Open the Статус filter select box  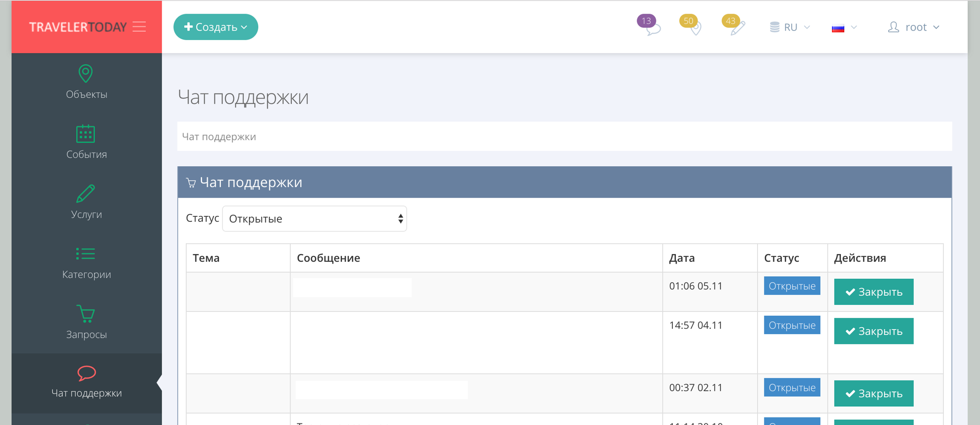point(314,219)
